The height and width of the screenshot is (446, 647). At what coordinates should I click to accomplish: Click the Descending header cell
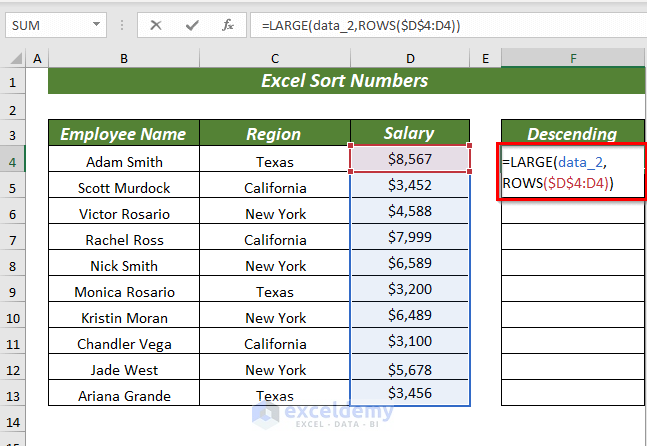click(572, 133)
